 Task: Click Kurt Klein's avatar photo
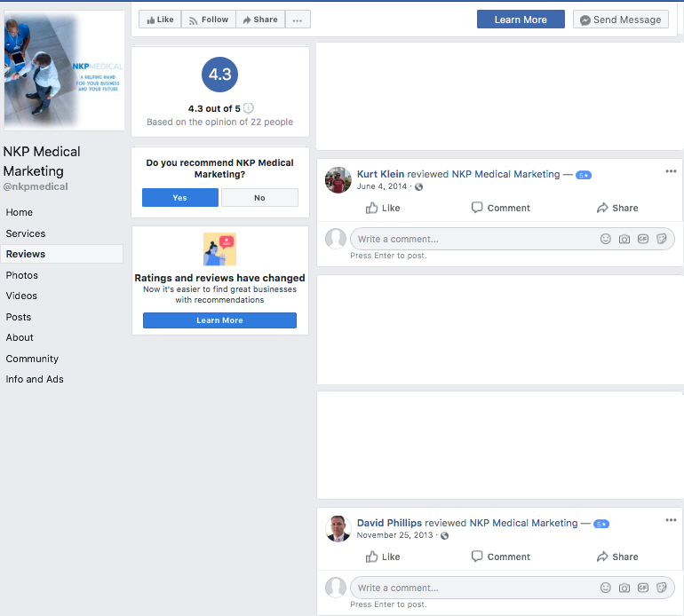pyautogui.click(x=338, y=179)
